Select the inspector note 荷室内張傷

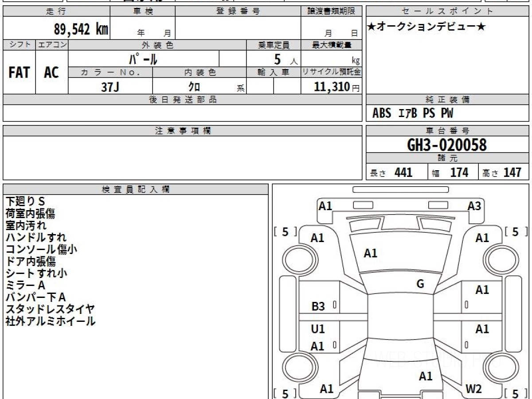click(x=31, y=214)
